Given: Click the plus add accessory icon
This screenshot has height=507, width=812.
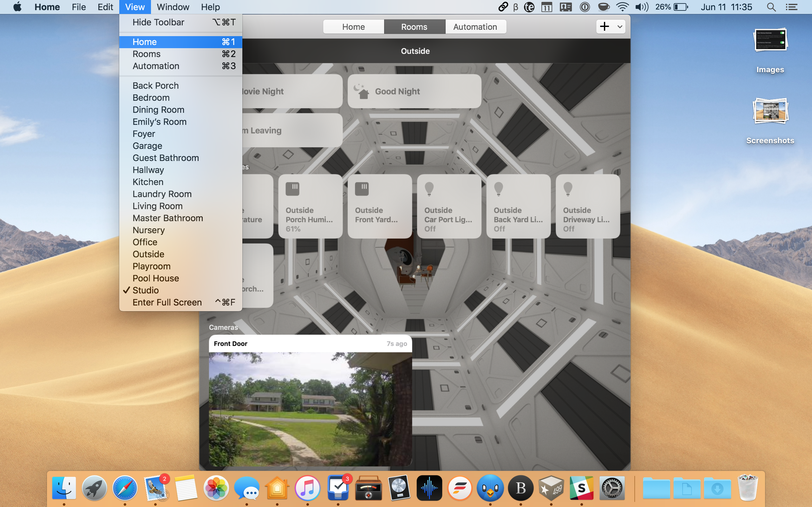Looking at the screenshot, I should (x=604, y=27).
